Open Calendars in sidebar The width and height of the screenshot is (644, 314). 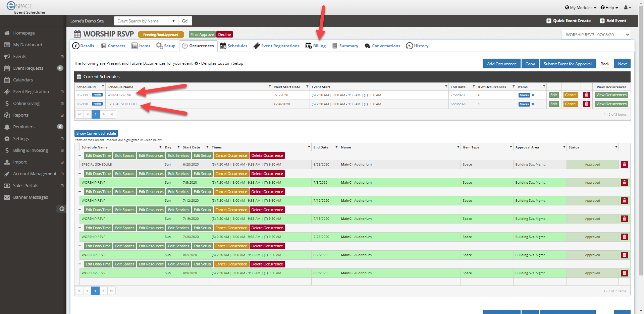[23, 80]
